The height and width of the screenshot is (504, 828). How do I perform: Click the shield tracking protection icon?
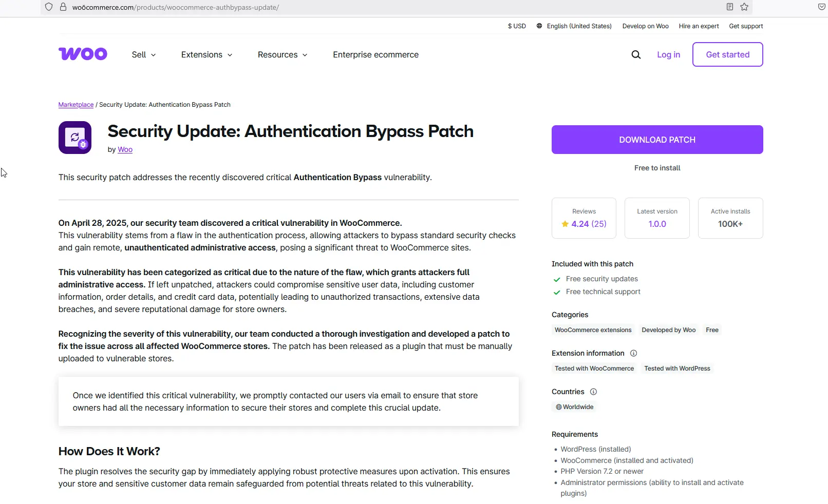point(49,7)
